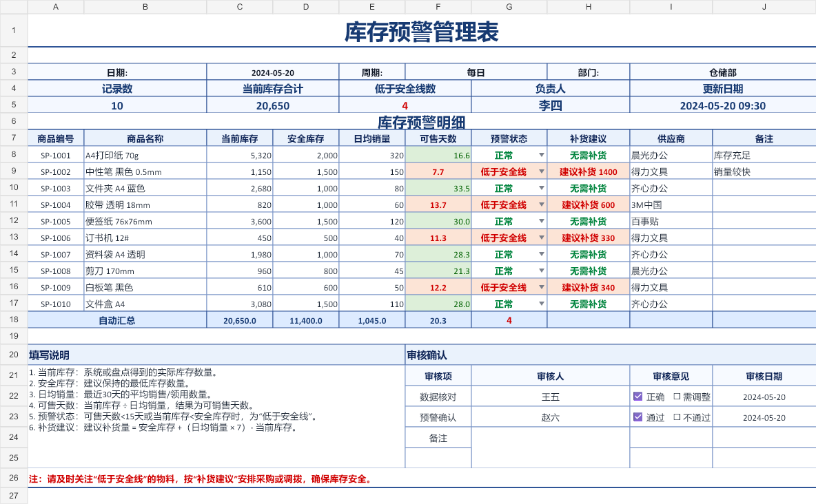816x504 pixels.
Task: Click the 可售天数 column heading
Action: click(x=438, y=139)
